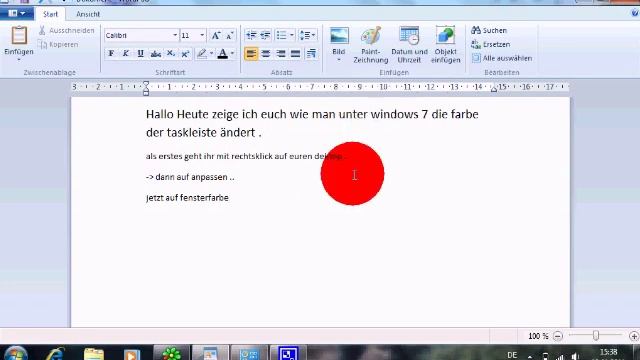Click Alle auswählen
This screenshot has height=360, width=640.
[x=502, y=58]
